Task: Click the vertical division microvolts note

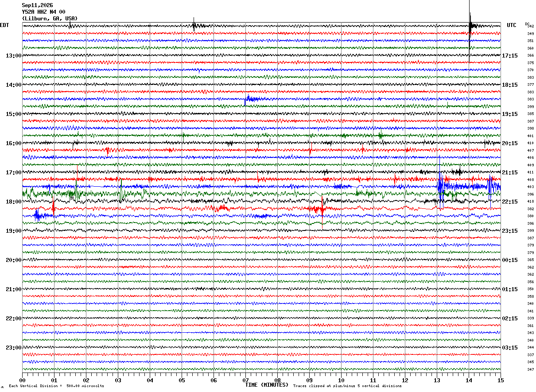Action: 56,386
